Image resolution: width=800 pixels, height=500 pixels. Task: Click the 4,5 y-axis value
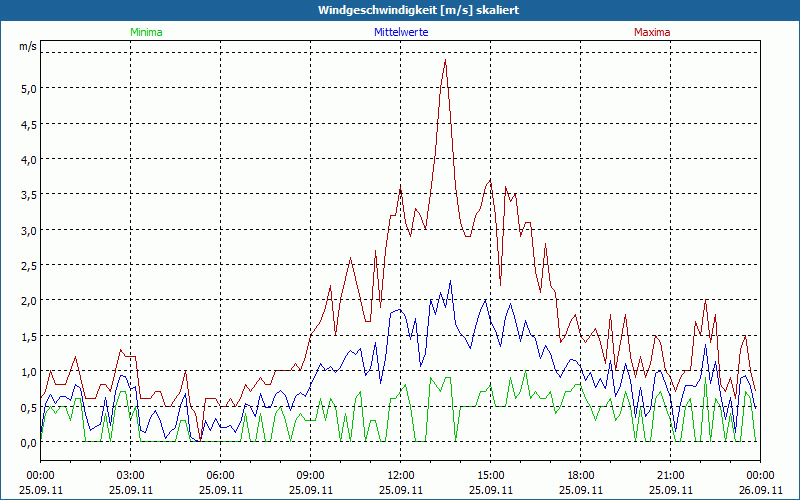pyautogui.click(x=28, y=124)
